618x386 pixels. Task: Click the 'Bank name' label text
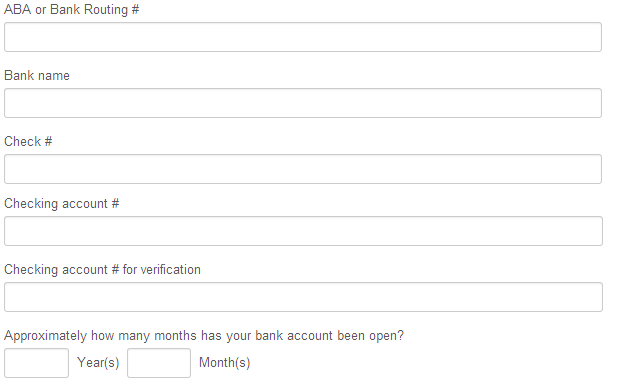[x=37, y=75]
